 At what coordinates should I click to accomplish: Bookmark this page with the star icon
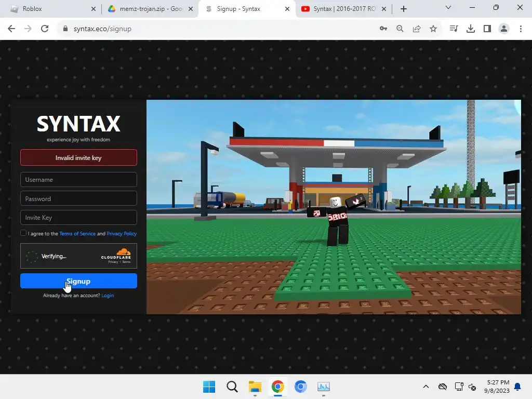(x=433, y=29)
